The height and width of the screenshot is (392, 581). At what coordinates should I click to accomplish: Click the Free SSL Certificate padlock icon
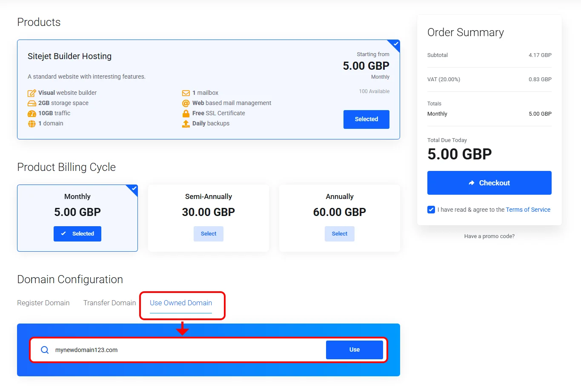pyautogui.click(x=186, y=114)
